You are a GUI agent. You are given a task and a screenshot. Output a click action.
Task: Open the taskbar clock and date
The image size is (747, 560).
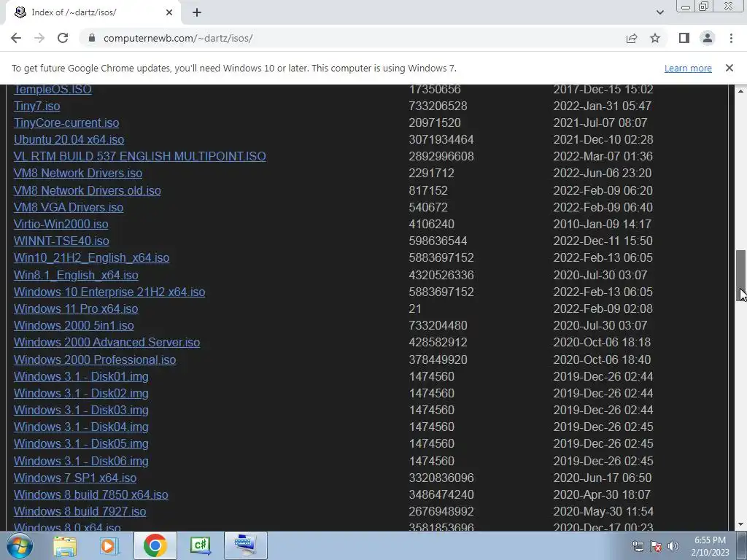pos(710,546)
